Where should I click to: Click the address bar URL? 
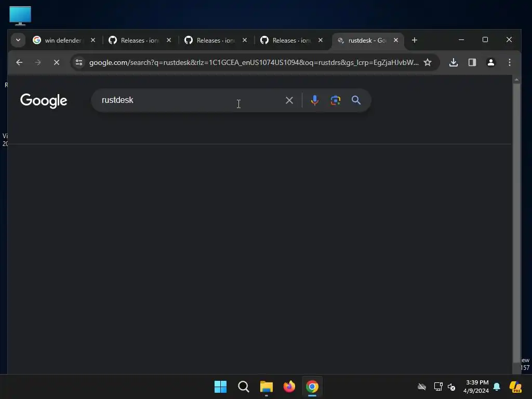coord(254,62)
